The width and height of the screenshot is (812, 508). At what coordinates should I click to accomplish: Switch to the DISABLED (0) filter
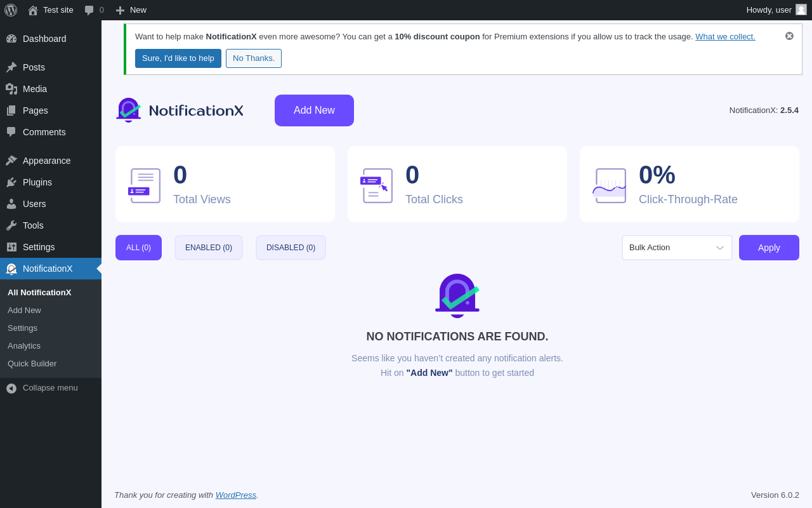coord(291,248)
